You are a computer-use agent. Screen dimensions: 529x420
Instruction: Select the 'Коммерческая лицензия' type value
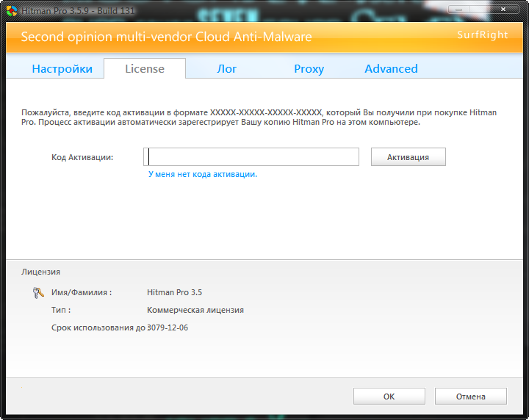(195, 310)
